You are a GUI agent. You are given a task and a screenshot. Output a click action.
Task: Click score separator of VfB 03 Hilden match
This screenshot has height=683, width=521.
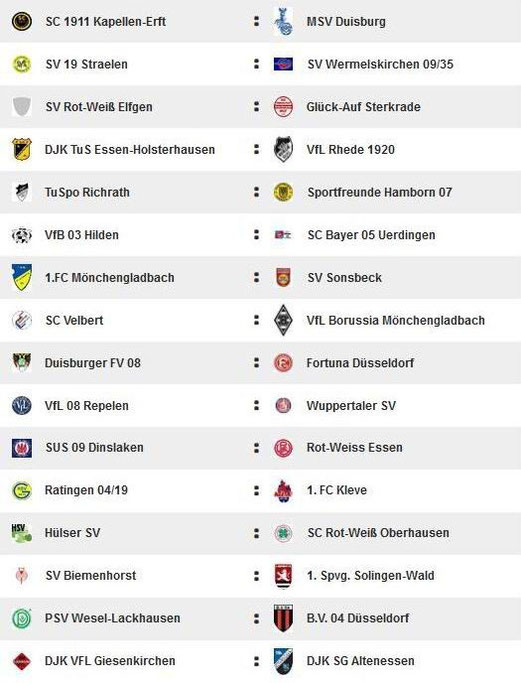click(x=257, y=235)
